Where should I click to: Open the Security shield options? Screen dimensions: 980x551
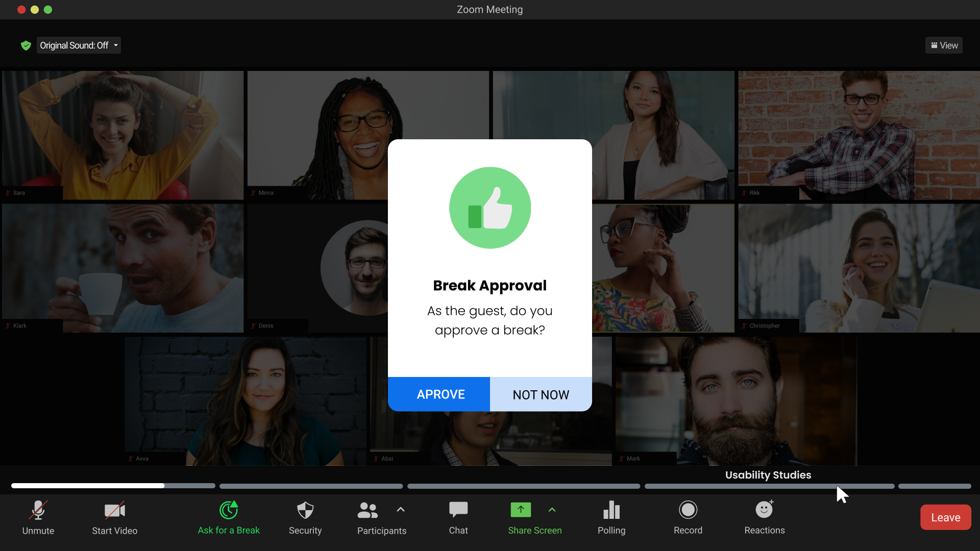305,510
